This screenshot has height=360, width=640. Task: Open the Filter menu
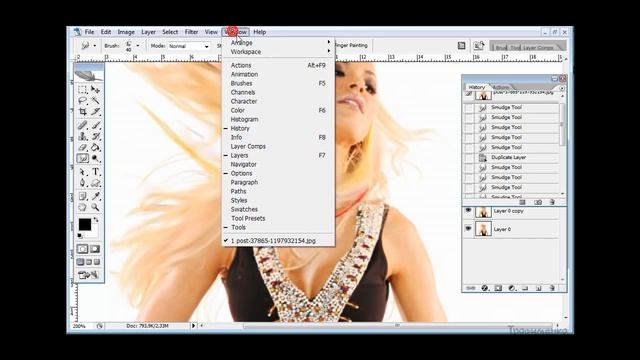pos(191,32)
